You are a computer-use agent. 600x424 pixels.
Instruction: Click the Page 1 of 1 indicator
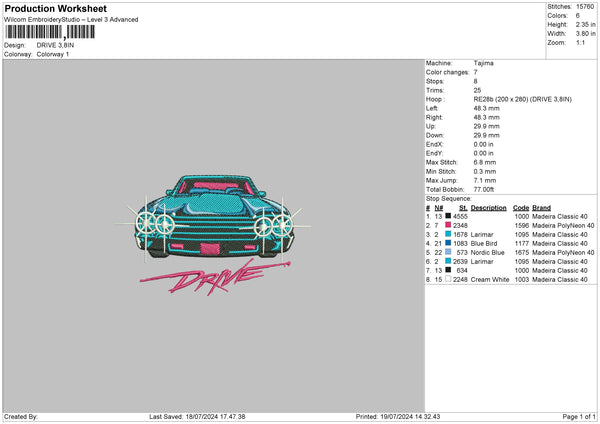(x=579, y=416)
